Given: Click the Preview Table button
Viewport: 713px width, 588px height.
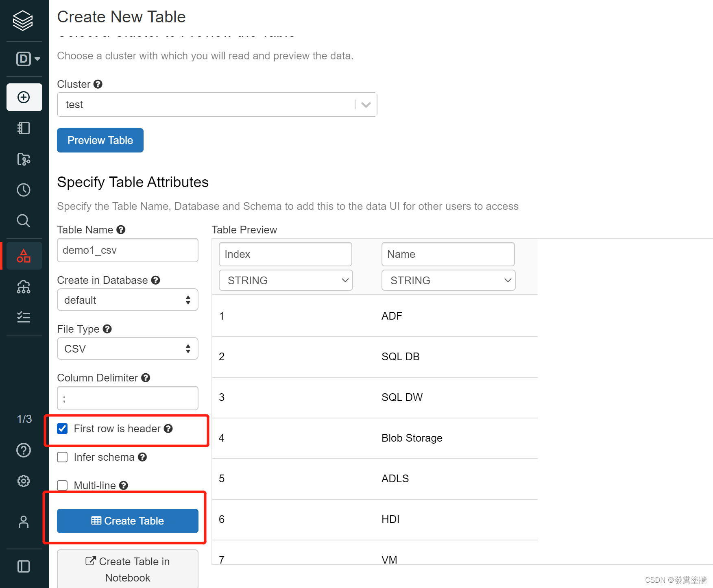Looking at the screenshot, I should tap(100, 140).
